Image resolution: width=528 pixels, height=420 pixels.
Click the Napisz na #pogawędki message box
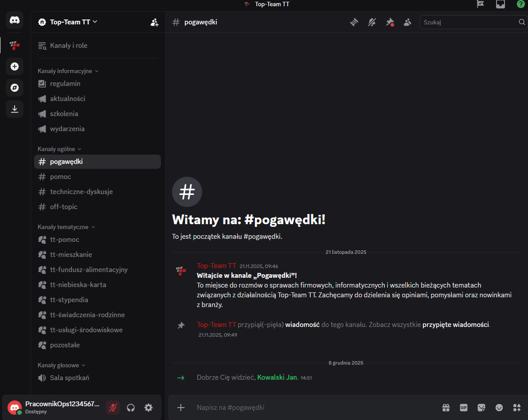pyautogui.click(x=317, y=408)
